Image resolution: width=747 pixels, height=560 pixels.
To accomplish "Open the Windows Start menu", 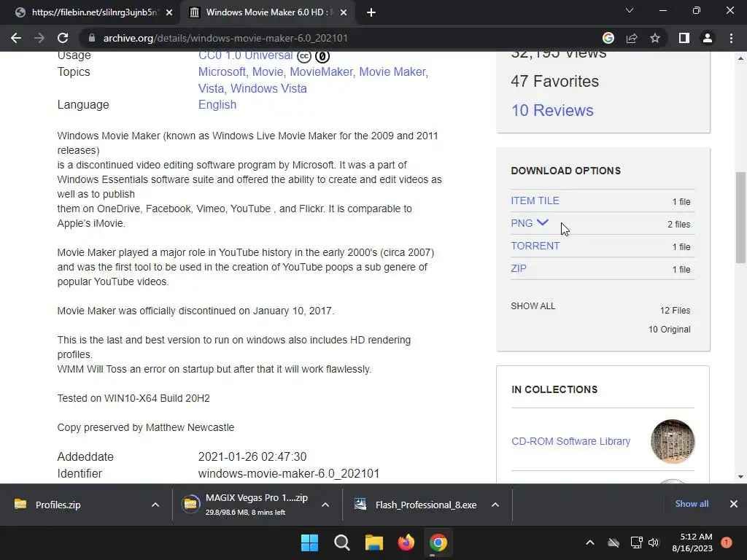I will click(x=309, y=542).
